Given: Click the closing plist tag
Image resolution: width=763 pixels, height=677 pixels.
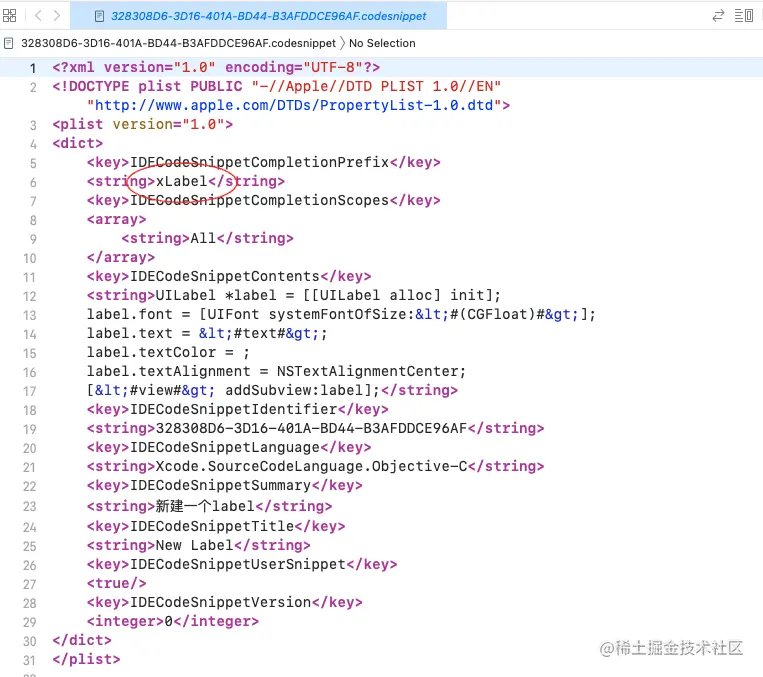Looking at the screenshot, I should coord(86,659).
